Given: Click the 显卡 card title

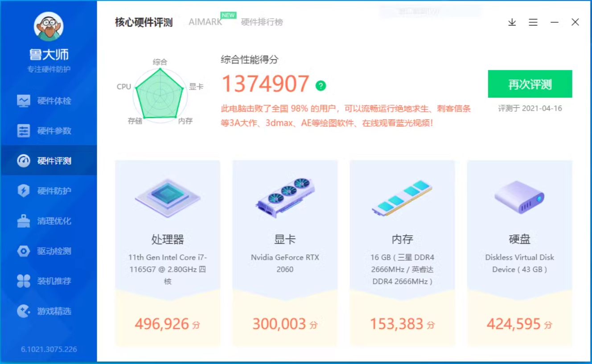Looking at the screenshot, I should (x=285, y=239).
